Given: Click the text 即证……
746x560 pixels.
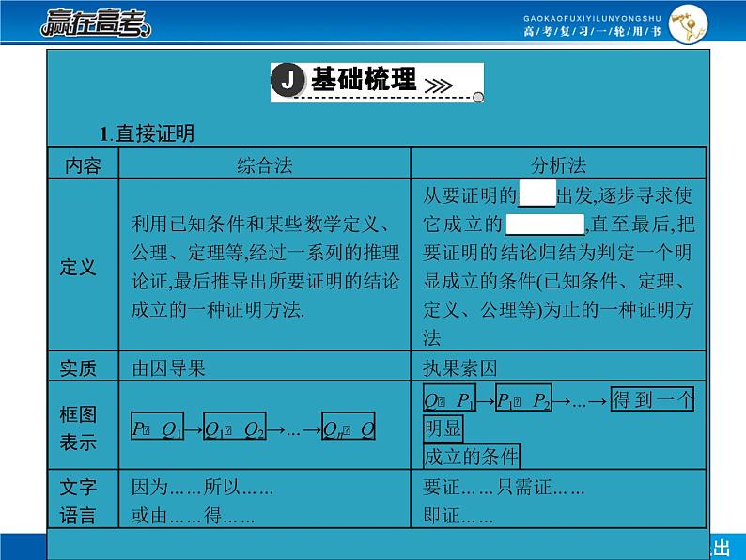Looking at the screenshot, I should (x=458, y=516).
